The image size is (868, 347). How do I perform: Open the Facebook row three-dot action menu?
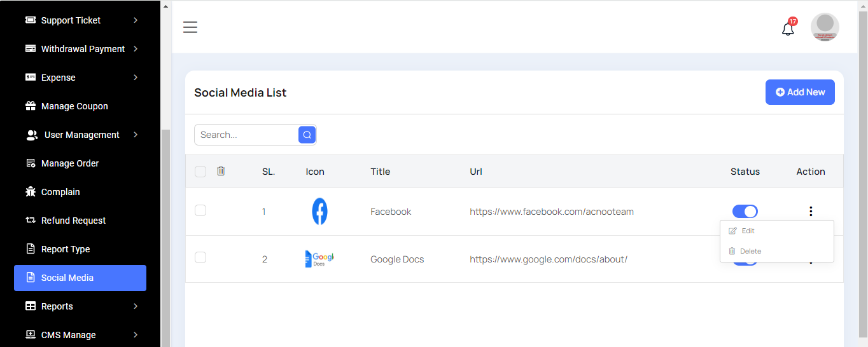pos(810,212)
